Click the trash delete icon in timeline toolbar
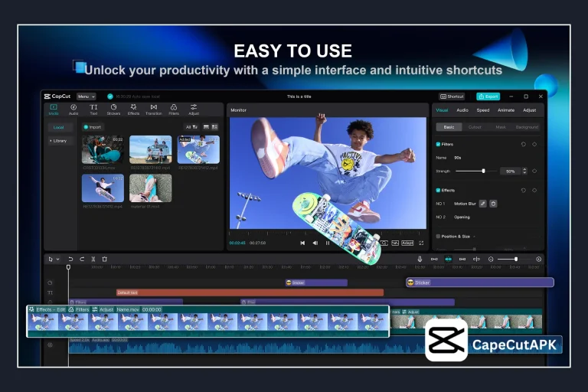 [x=105, y=260]
